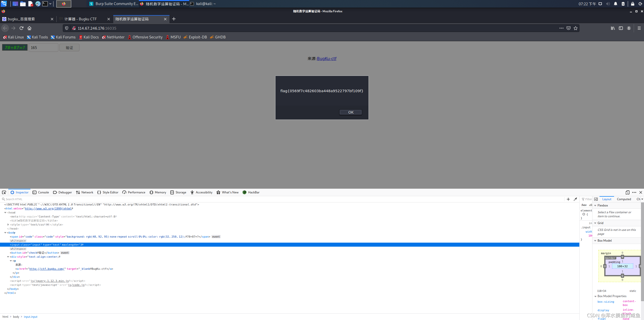
Task: Toggle responsive design mode icon
Action: click(x=627, y=192)
